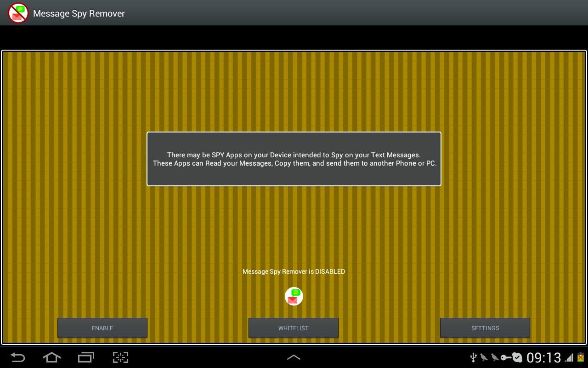Tap the Message Spy Remover app logo
Screen dimensions: 588x368
click(x=18, y=13)
